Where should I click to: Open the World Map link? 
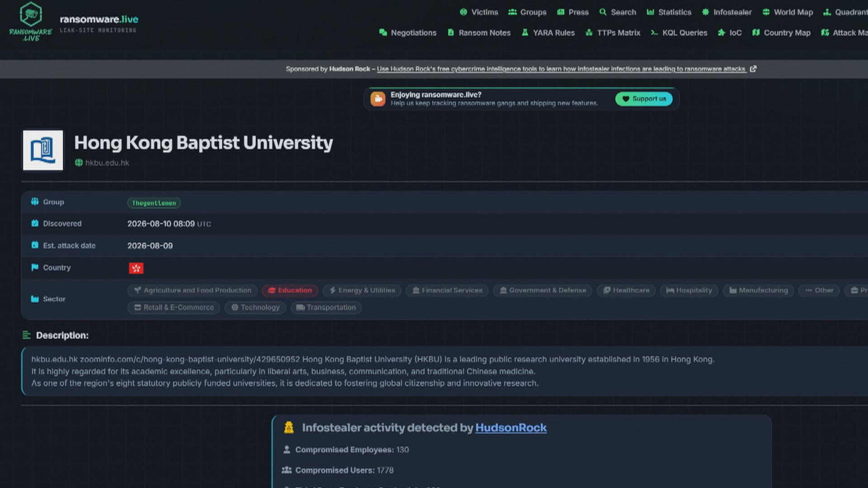point(788,12)
